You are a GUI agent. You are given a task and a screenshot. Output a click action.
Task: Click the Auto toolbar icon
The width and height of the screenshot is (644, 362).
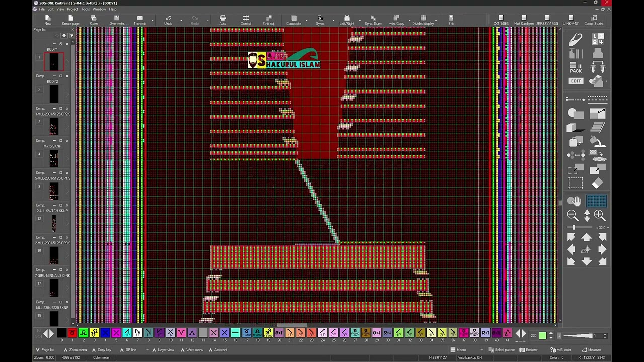(x=223, y=20)
